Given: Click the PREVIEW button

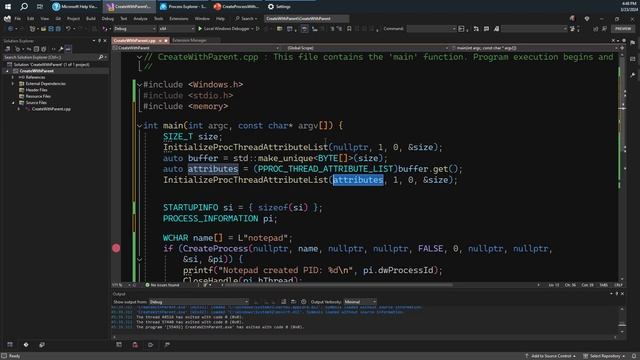Looking at the screenshot, I should tap(623, 29).
